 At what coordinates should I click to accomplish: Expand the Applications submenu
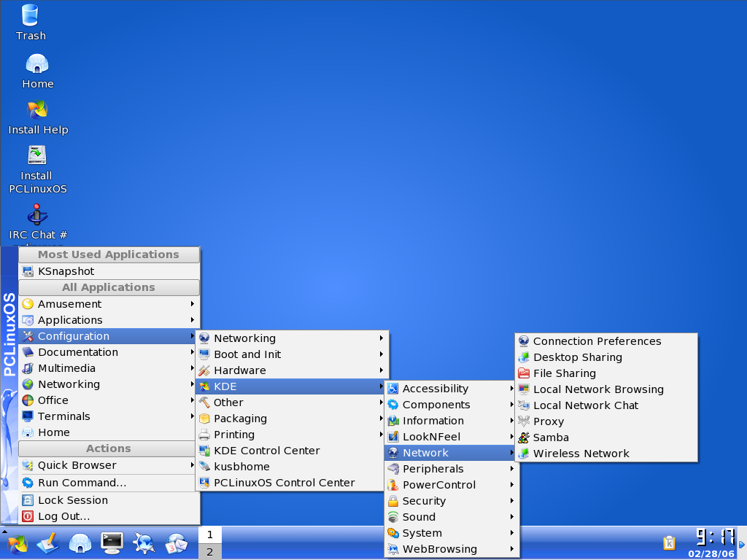109,320
